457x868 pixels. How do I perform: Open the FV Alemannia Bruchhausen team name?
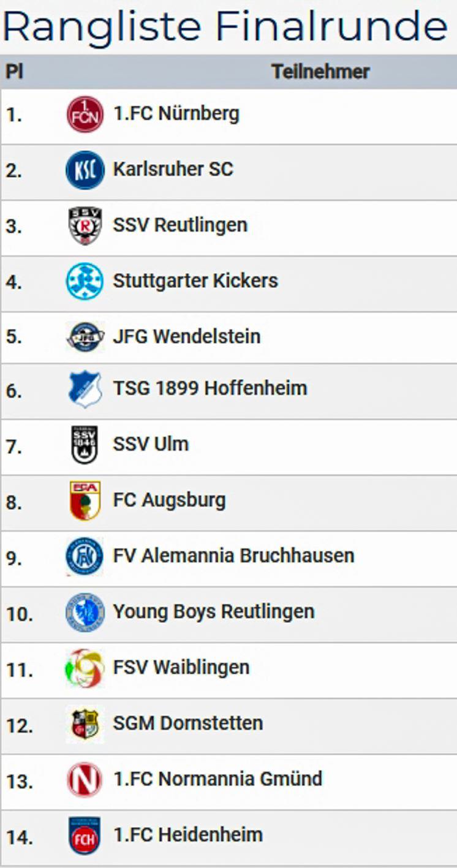tap(233, 556)
